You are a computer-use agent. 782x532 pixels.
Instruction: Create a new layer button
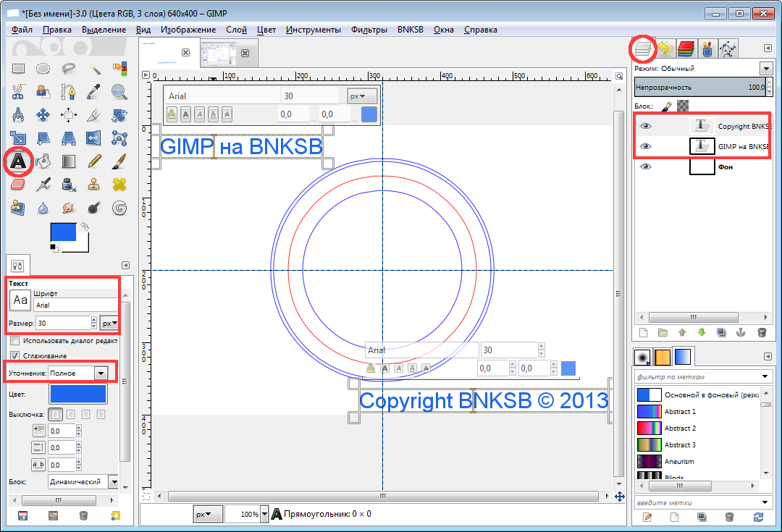pyautogui.click(x=643, y=332)
